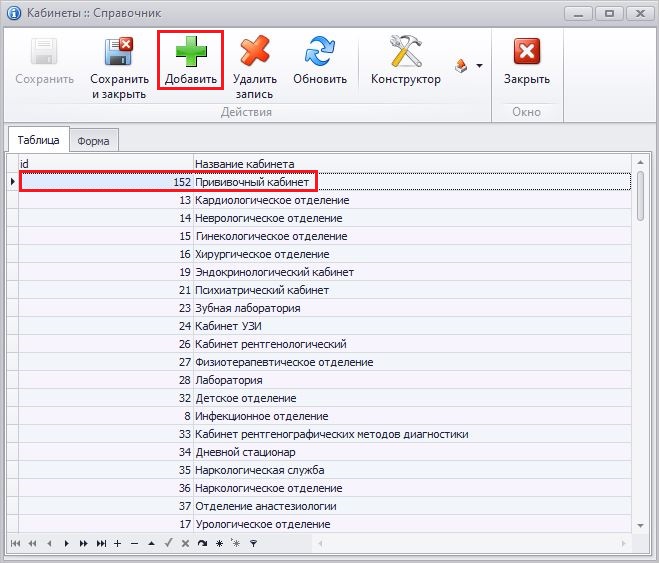The image size is (659, 563).
Task: Switch to the Форма tab
Action: 93,141
